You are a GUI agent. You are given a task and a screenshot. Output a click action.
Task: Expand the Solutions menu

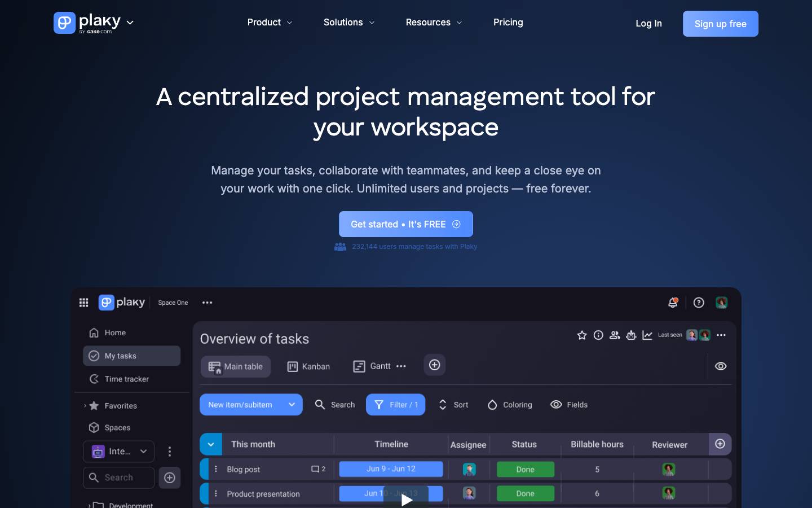[x=349, y=23]
